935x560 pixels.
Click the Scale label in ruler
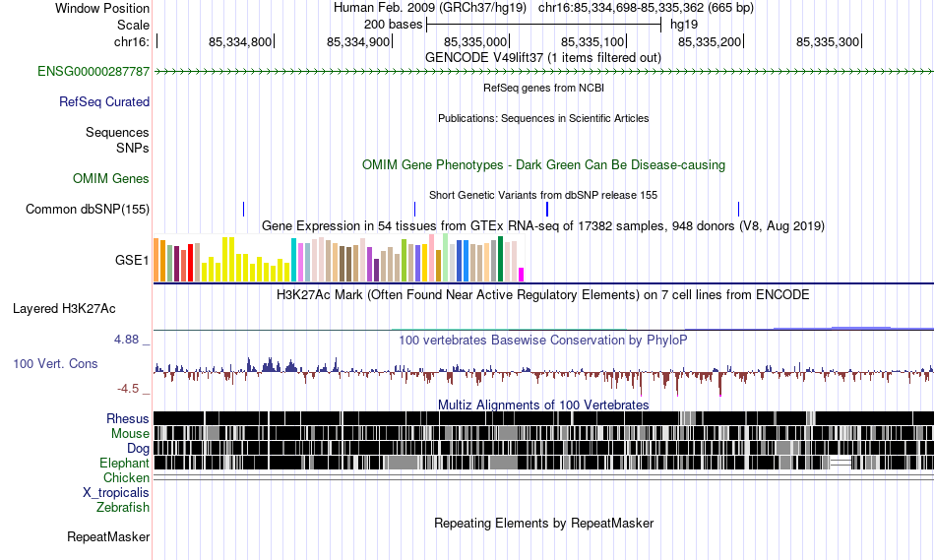tap(134, 25)
